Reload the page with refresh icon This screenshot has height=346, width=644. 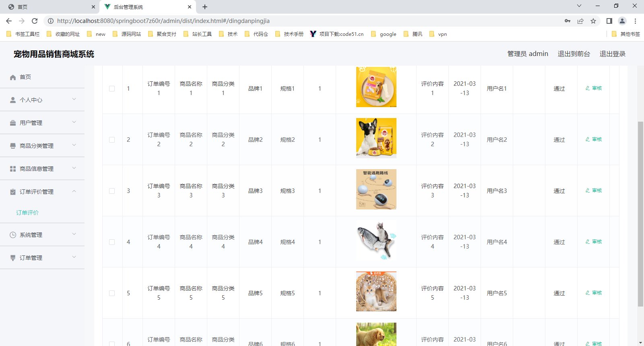(35, 21)
